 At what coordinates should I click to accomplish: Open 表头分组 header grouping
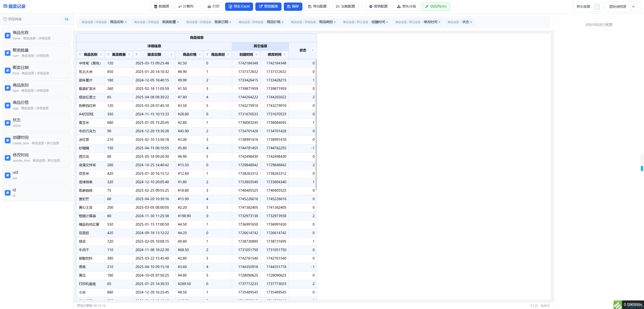[406, 7]
